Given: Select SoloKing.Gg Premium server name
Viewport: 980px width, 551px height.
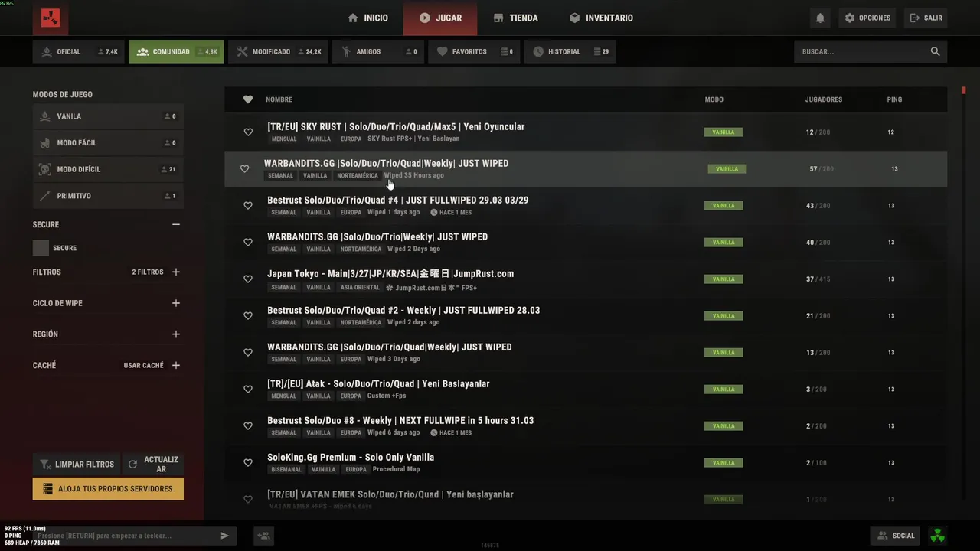Looking at the screenshot, I should [351, 457].
